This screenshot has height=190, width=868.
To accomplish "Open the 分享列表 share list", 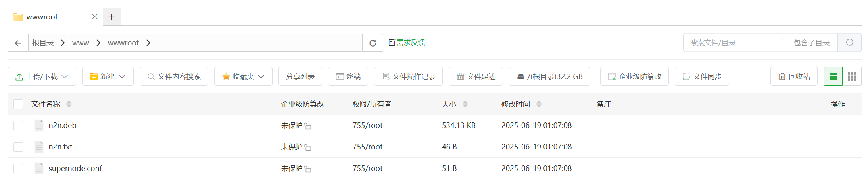I will pyautogui.click(x=300, y=77).
